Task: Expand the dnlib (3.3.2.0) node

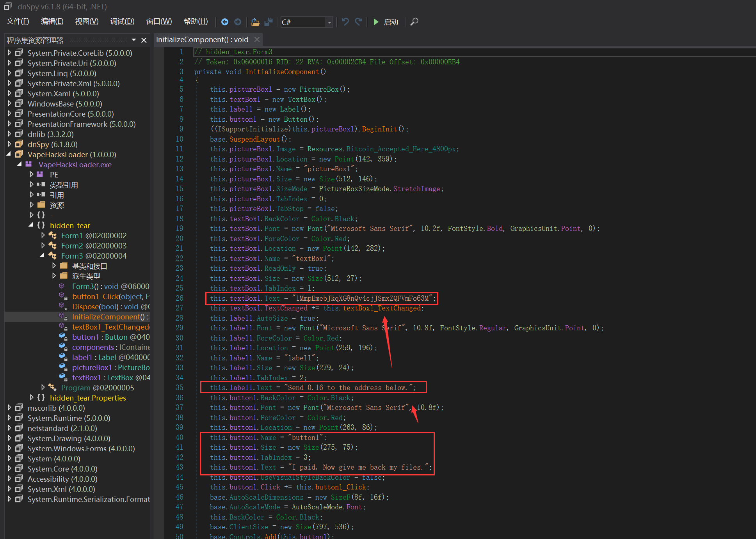Action: pos(10,134)
